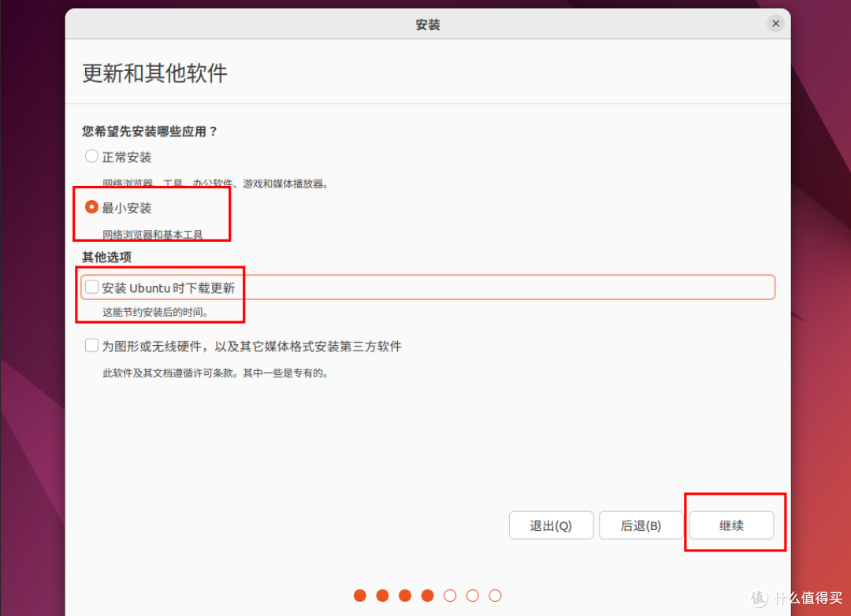The width and height of the screenshot is (851, 616).
Task: Click the 更新和其他软件 page heading
Action: (x=154, y=73)
